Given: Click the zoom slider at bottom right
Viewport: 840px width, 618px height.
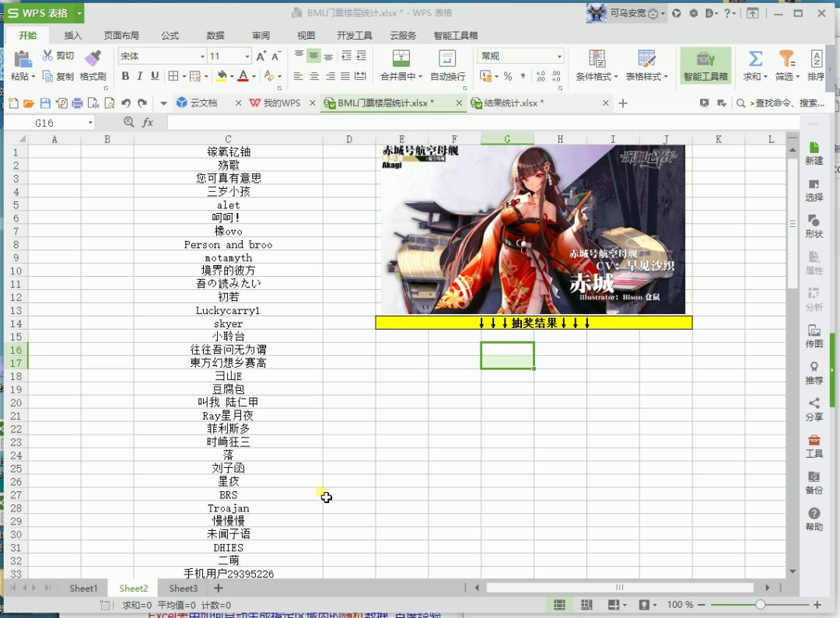Looking at the screenshot, I should pos(760,605).
